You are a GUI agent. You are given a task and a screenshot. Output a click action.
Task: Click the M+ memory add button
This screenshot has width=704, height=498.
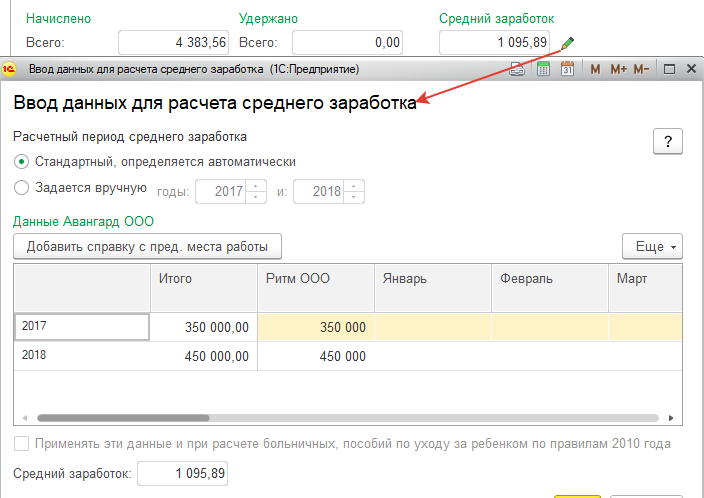coord(619,69)
